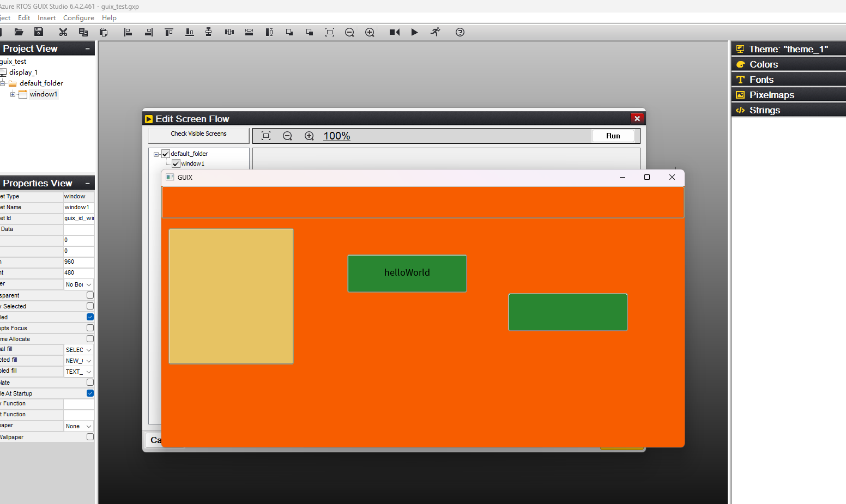Open the Wallpaper dropdown showing None

tap(79, 426)
